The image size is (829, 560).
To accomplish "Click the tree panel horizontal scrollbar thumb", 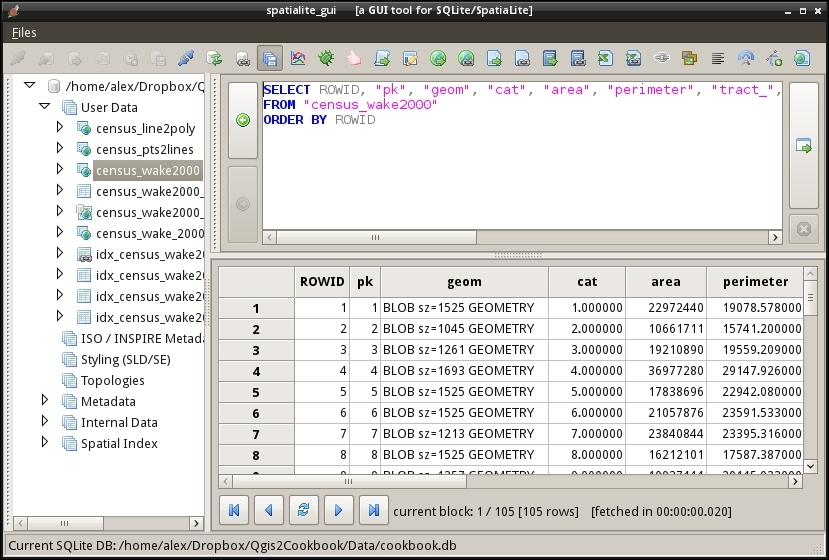I will (65, 524).
